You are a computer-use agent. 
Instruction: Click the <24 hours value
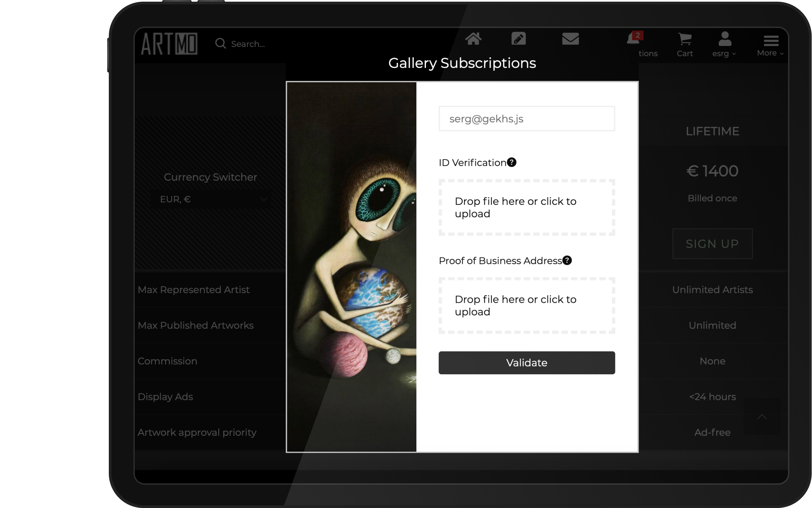pos(712,397)
